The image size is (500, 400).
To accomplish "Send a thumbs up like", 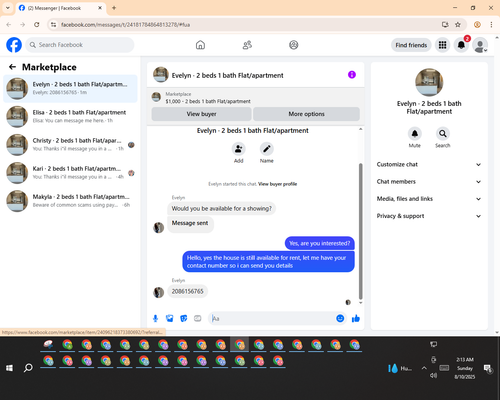I will (356, 318).
